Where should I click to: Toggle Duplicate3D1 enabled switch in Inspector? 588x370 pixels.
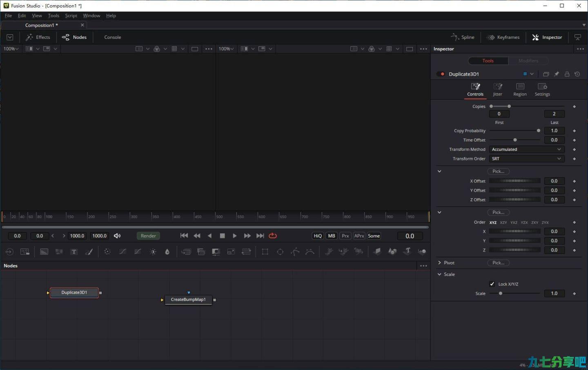(441, 74)
